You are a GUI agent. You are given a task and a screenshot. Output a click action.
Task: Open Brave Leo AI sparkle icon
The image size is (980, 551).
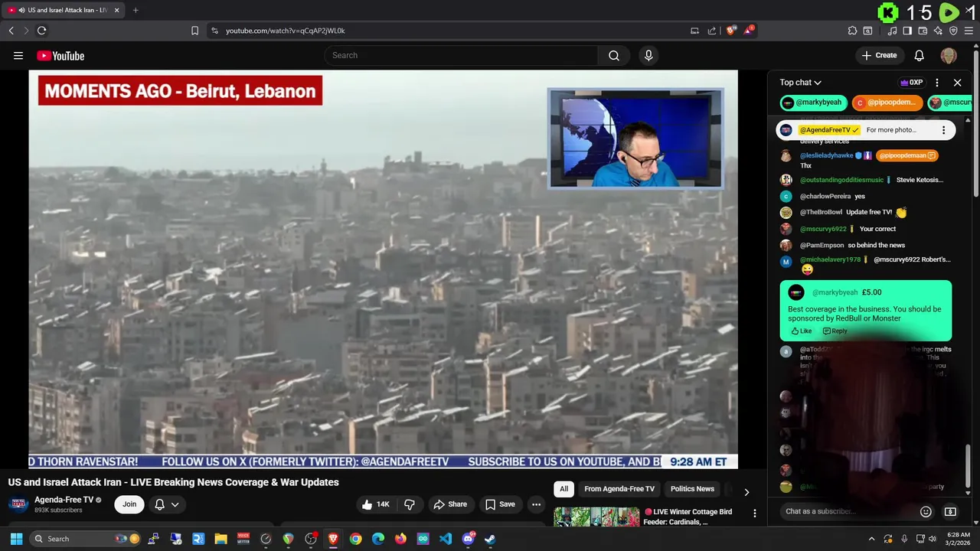(938, 31)
